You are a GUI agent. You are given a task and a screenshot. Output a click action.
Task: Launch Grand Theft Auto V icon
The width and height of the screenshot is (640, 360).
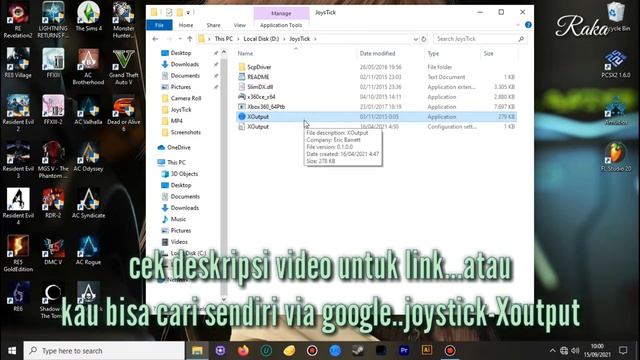click(x=124, y=67)
